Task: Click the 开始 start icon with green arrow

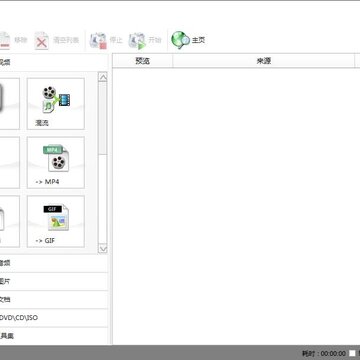Action: coord(137,41)
